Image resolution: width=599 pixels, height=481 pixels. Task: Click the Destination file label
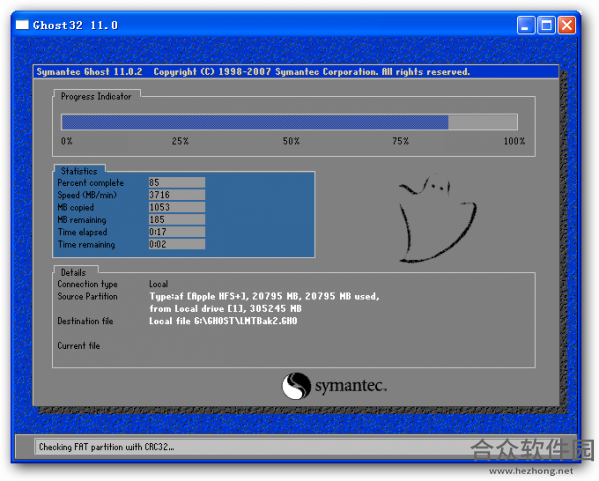click(x=85, y=321)
